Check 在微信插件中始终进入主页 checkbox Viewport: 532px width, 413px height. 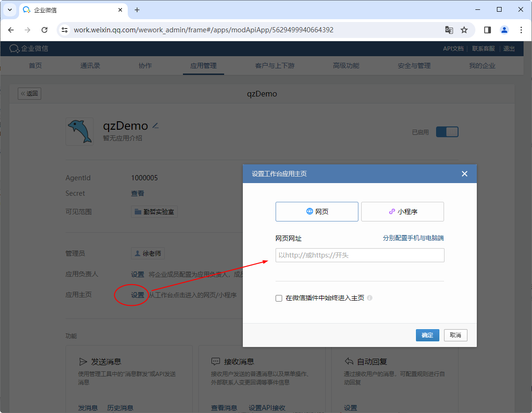279,298
